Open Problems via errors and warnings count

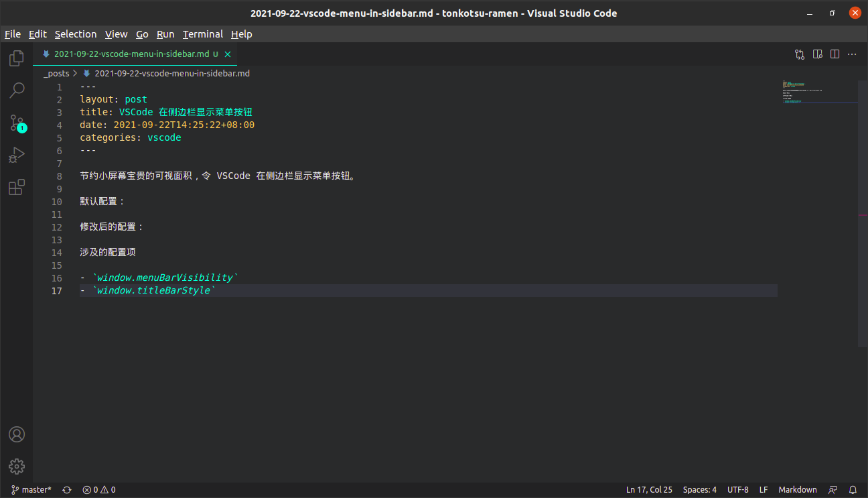click(99, 490)
